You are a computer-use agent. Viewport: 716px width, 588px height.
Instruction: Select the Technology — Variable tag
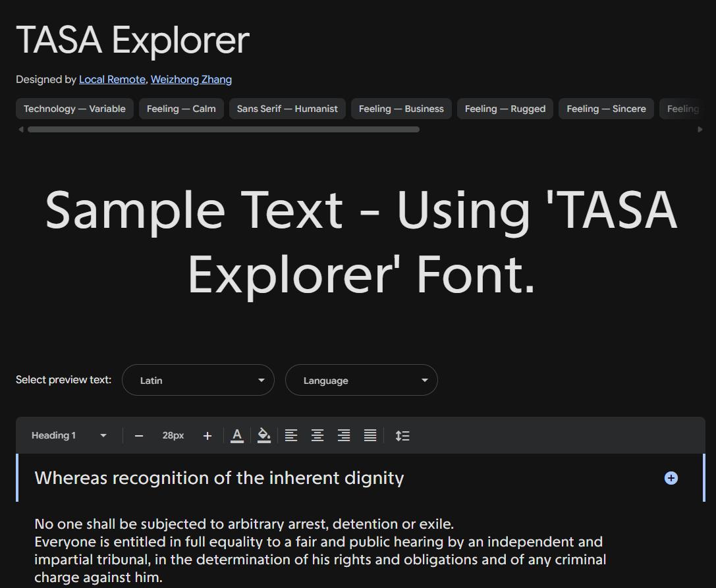(x=74, y=109)
